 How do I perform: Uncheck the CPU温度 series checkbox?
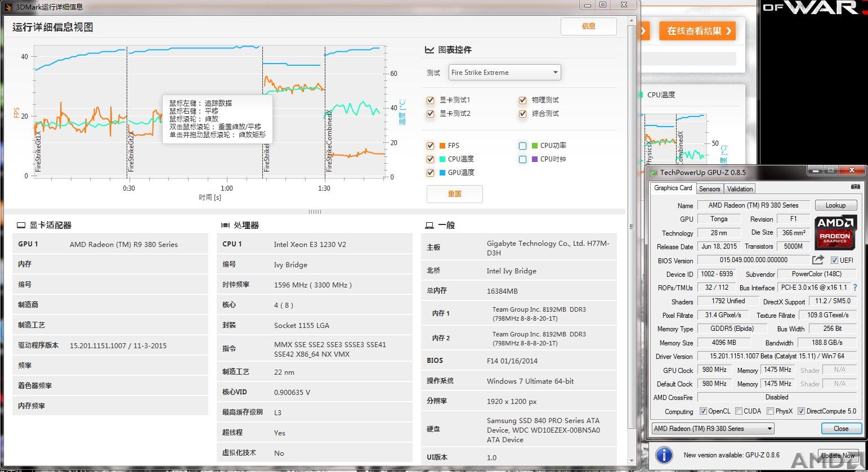tap(431, 159)
